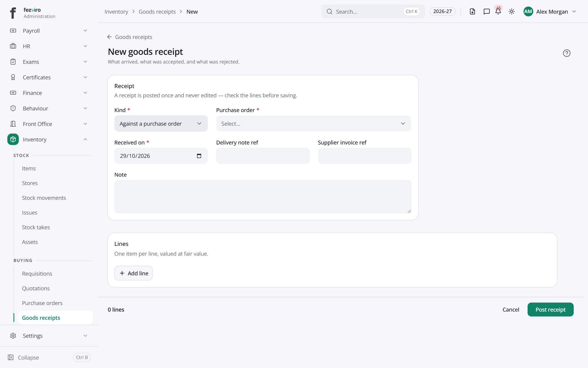Click the Inventory box icon in sidebar
The image size is (588, 368).
coord(13,139)
